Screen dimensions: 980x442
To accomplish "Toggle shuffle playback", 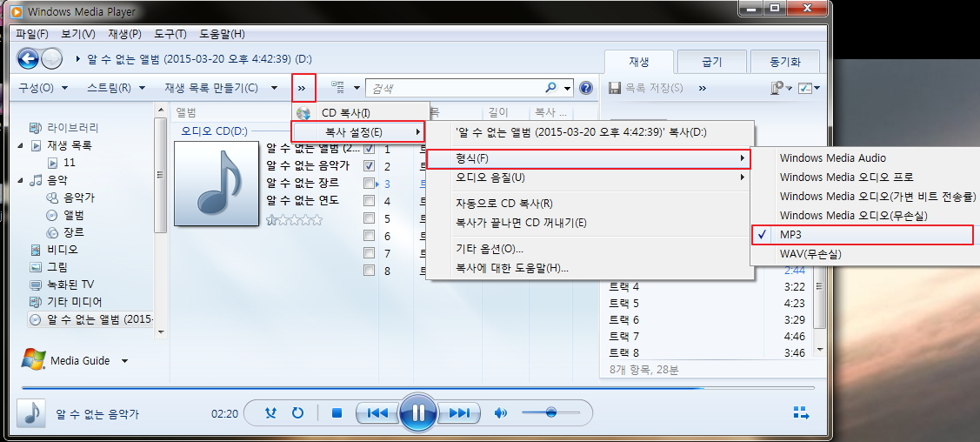I will tap(270, 412).
